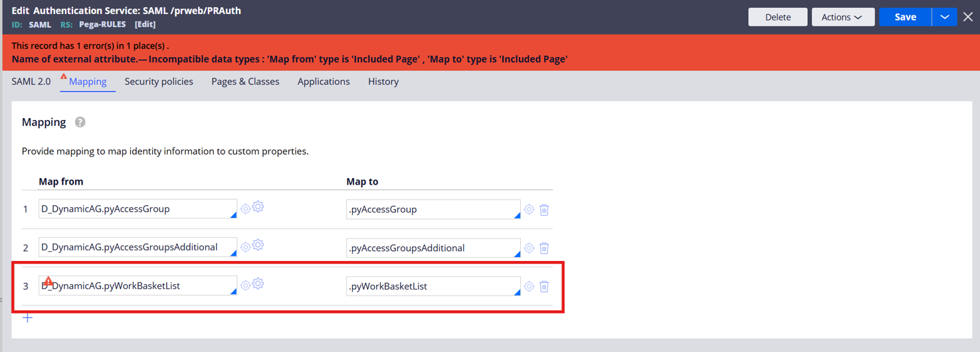Open gear settings for D_DynamicAG.pyWorkBasketList row
The image size is (980, 352).
tap(258, 284)
